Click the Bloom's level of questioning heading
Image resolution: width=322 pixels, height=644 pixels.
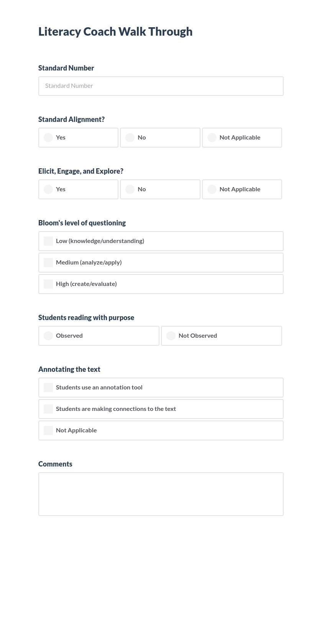pos(82,223)
